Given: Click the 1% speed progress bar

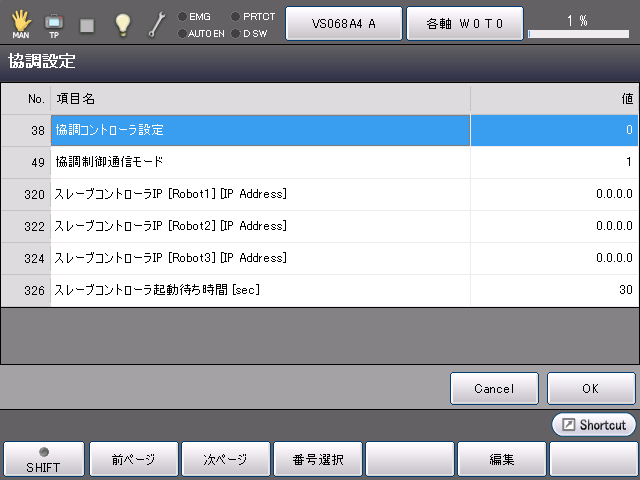Looking at the screenshot, I should pos(579,32).
